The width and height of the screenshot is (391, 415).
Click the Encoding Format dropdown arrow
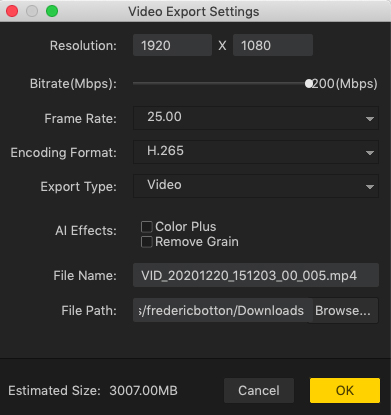[x=369, y=153]
